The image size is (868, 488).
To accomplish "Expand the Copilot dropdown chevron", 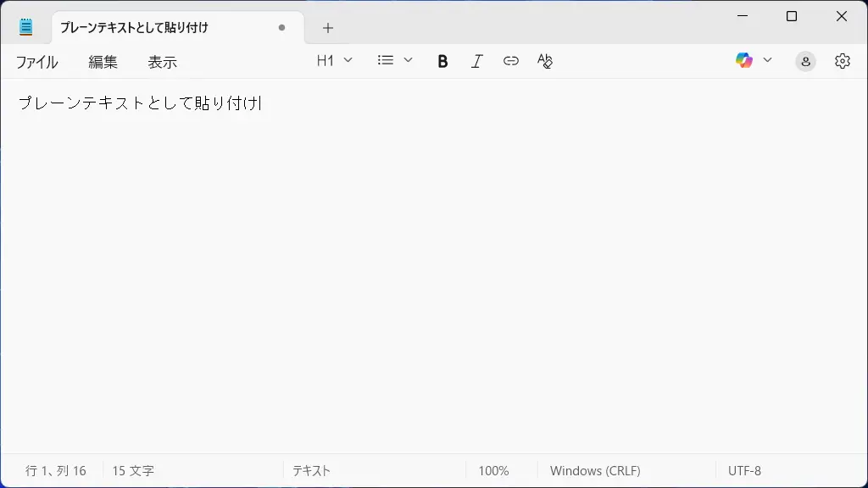I will [768, 61].
